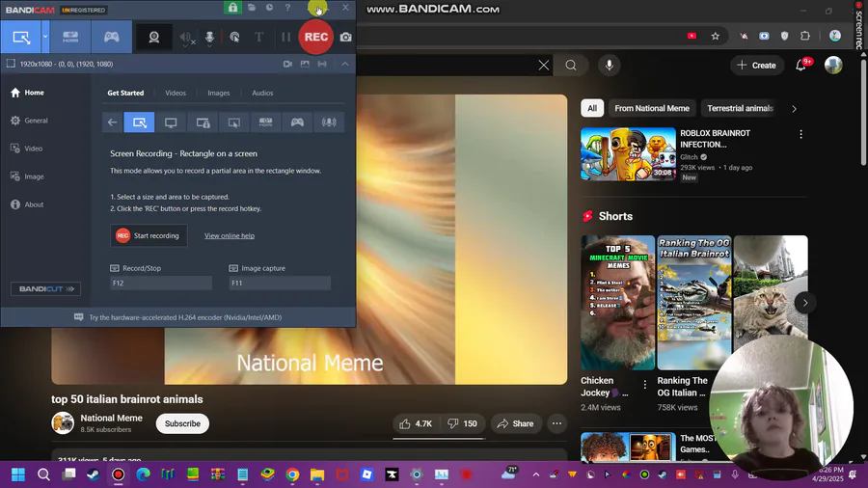Select the From National Meme chip
Screen dimensions: 868x488
(652, 108)
